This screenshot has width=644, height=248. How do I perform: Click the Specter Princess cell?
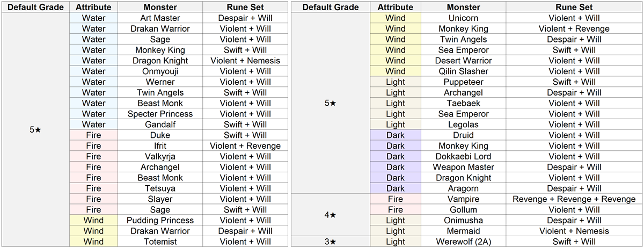click(160, 114)
